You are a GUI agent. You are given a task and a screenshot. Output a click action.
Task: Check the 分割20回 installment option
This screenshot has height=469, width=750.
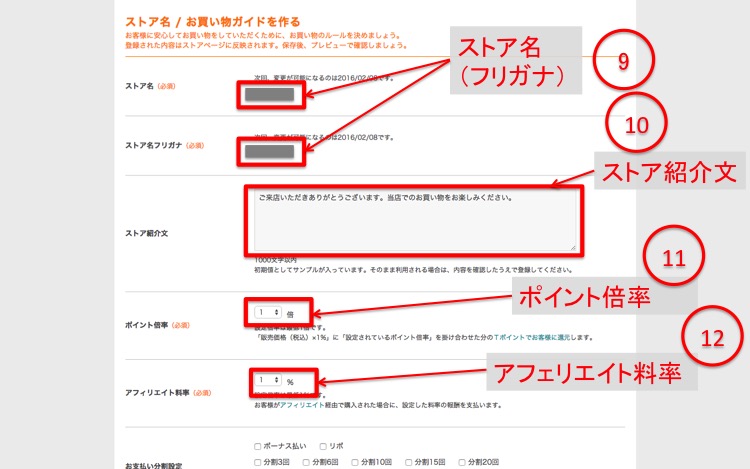pyautogui.click(x=462, y=462)
